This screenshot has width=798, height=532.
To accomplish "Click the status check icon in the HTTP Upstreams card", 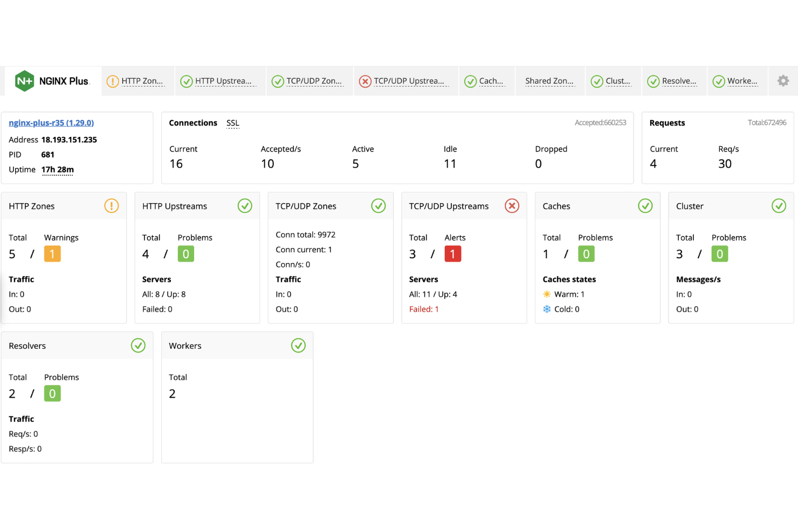I will pos(245,206).
